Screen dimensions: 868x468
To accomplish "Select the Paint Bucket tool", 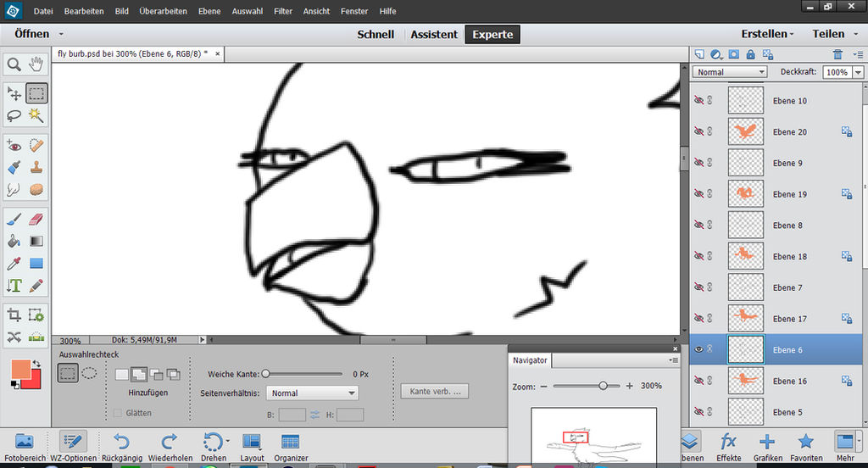I will click(14, 242).
